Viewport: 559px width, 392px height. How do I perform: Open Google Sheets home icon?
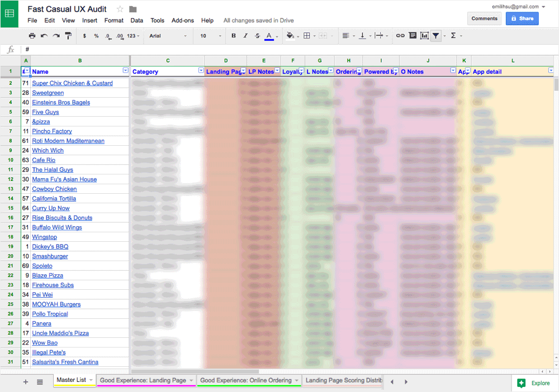click(10, 14)
